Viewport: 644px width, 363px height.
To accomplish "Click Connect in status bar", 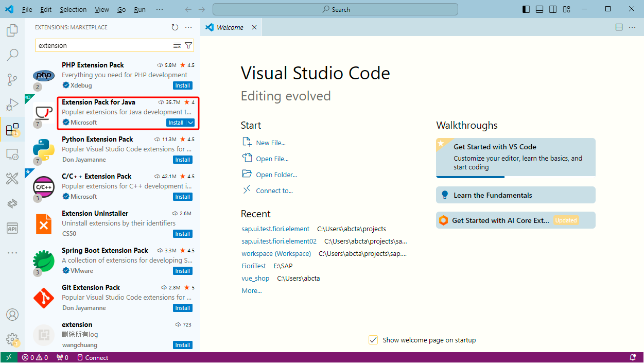I will [93, 357].
